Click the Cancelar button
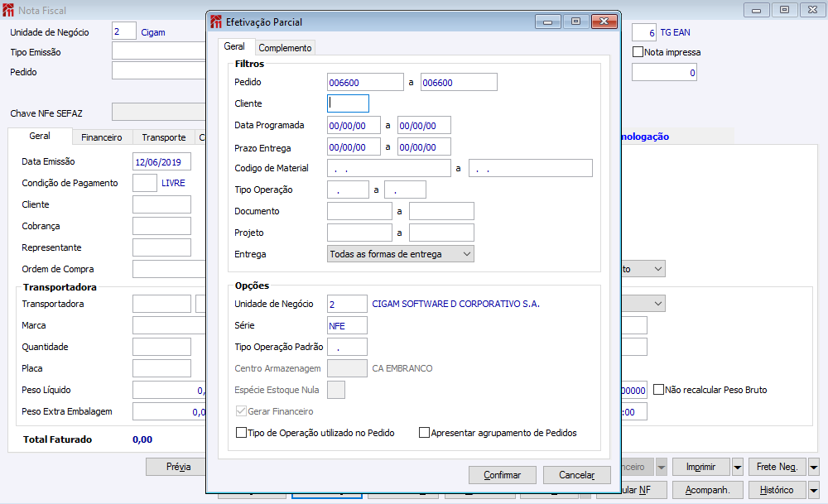 coord(576,475)
